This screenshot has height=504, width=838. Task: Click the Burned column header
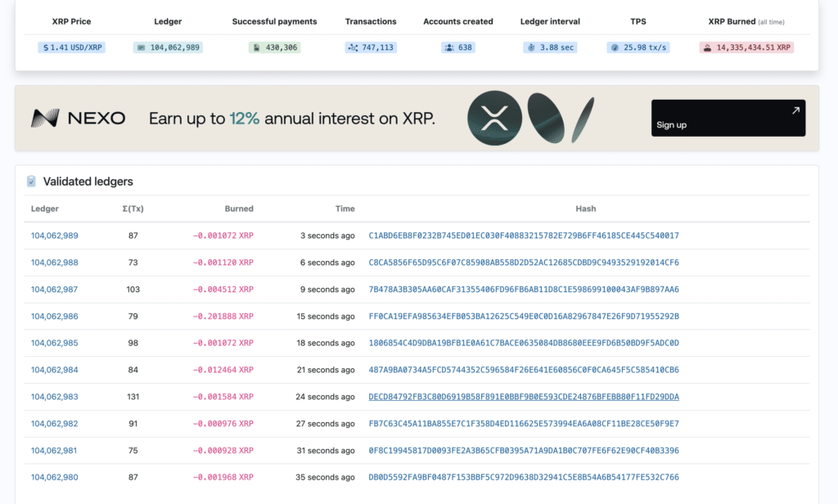[239, 209]
